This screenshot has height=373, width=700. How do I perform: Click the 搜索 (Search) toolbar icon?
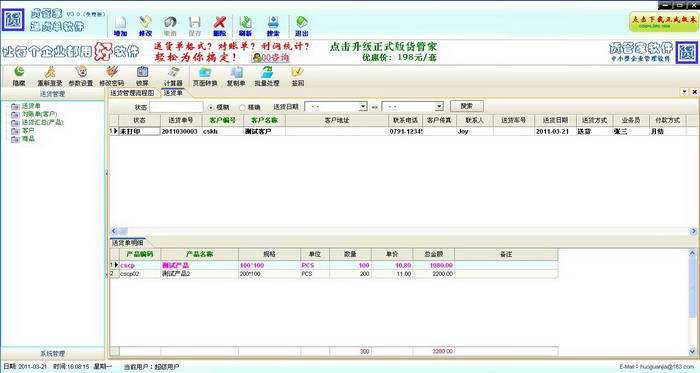pyautogui.click(x=273, y=26)
